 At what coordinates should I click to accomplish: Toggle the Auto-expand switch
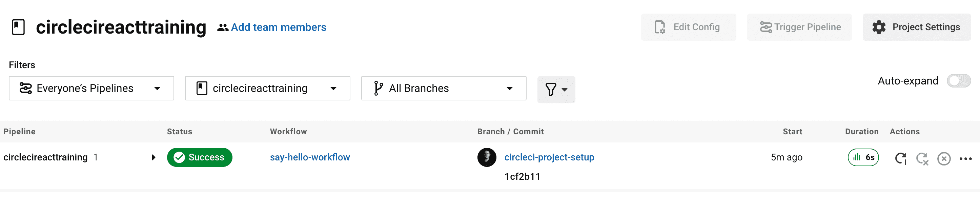pos(958,81)
